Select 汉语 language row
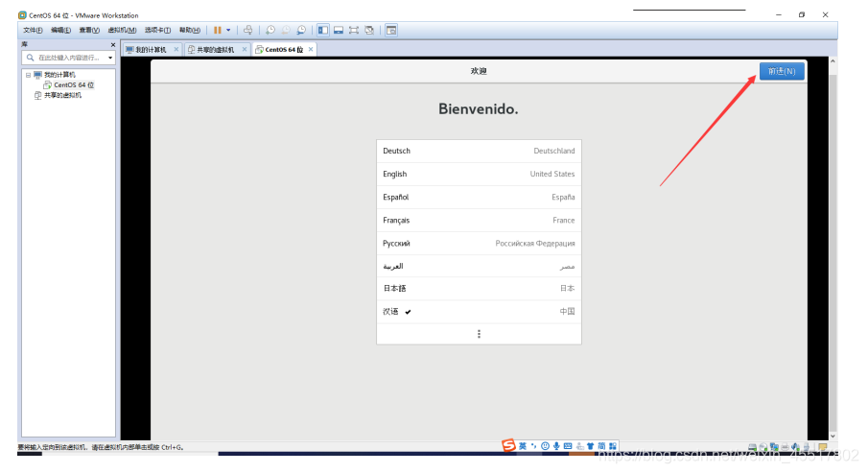 pos(479,311)
